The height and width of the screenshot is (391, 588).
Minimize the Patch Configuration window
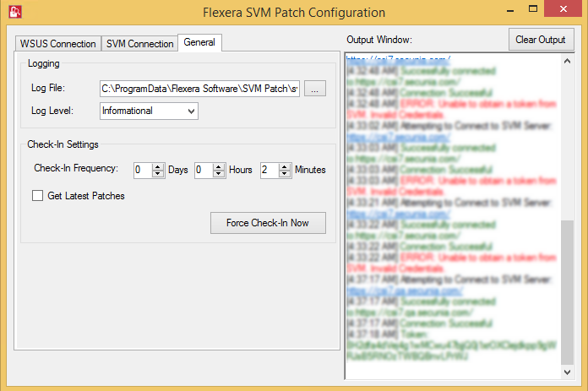[x=510, y=10]
